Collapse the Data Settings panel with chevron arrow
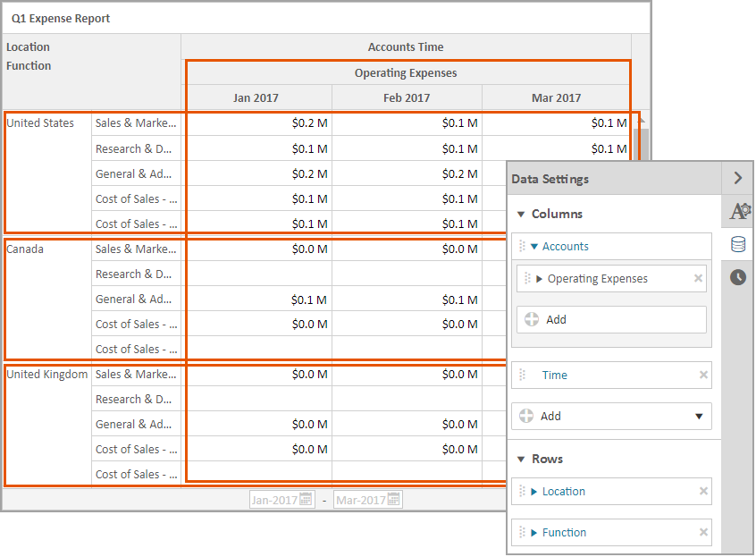 (x=737, y=178)
